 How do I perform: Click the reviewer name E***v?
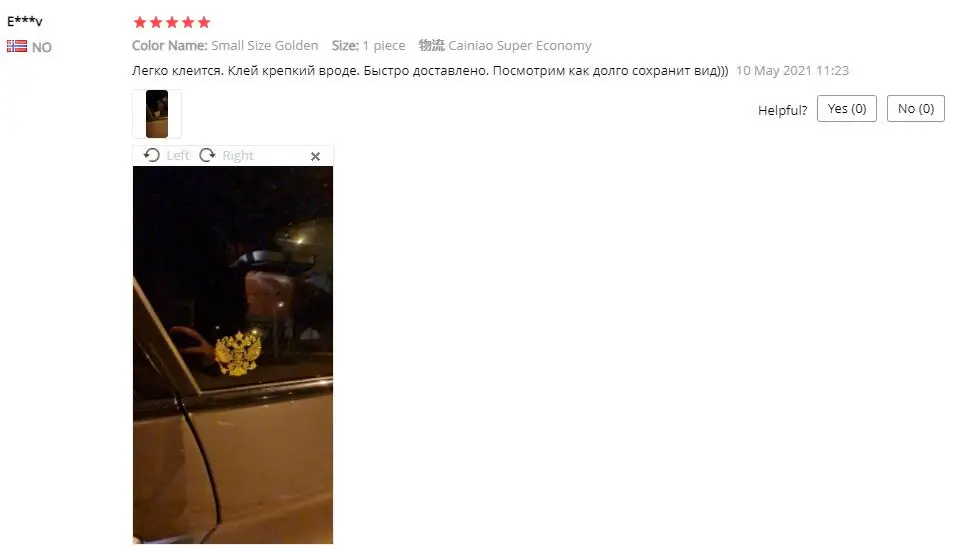(x=25, y=21)
